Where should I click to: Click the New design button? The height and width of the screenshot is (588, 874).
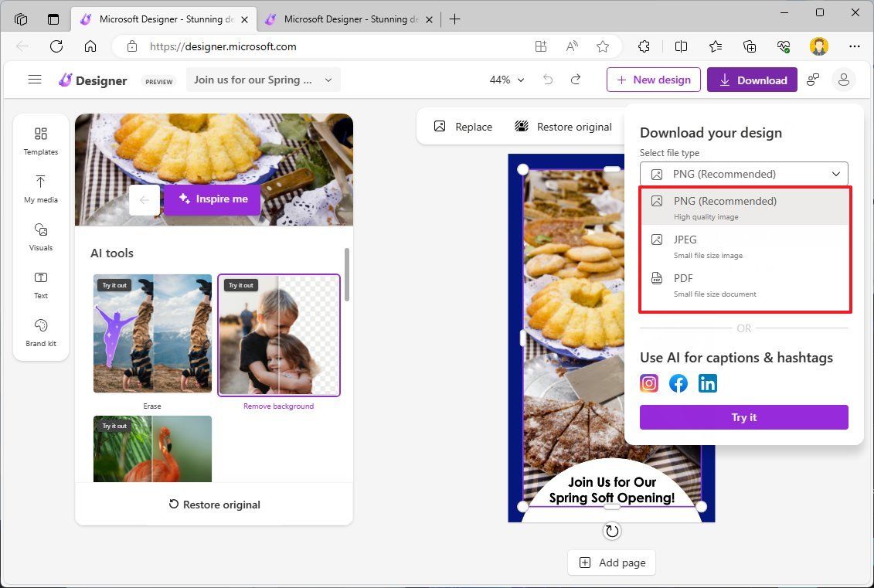coord(654,80)
